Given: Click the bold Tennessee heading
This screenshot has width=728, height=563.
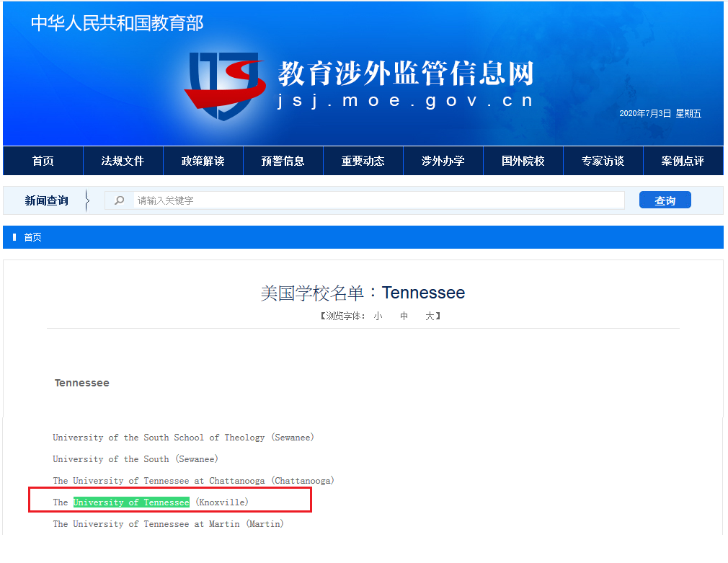Looking at the screenshot, I should point(81,383).
